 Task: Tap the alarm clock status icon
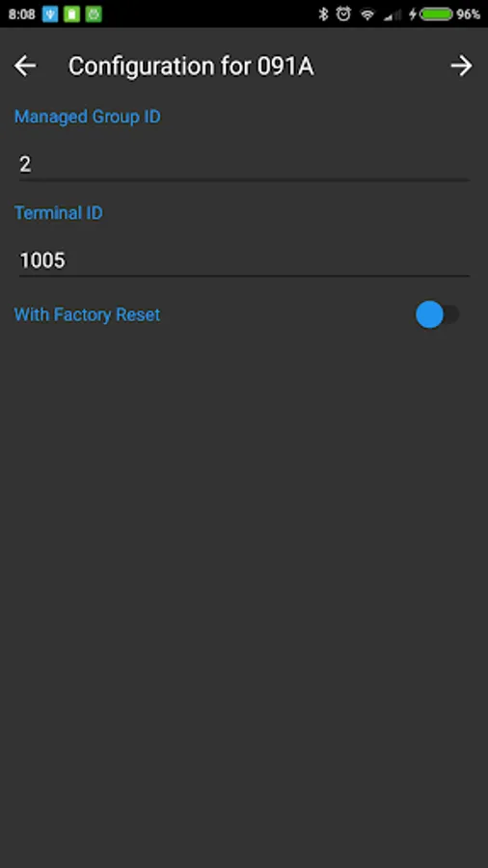(x=343, y=14)
